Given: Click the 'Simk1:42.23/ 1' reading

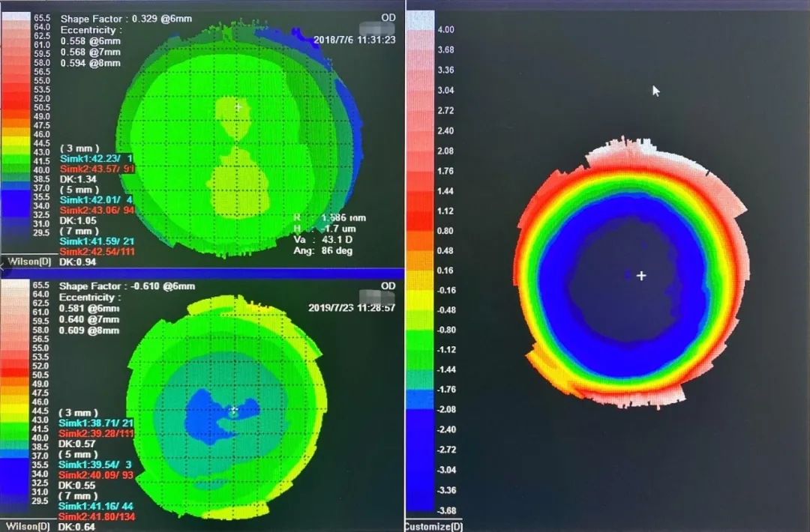Looking at the screenshot, I should click(x=96, y=158).
